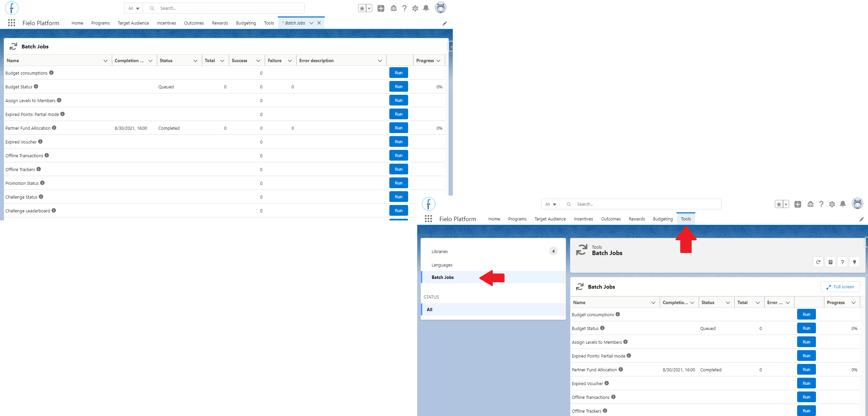The image size is (868, 416).
Task: Open search scope All dropdown in full-screen Batch Jobs window
Action: 134,8
